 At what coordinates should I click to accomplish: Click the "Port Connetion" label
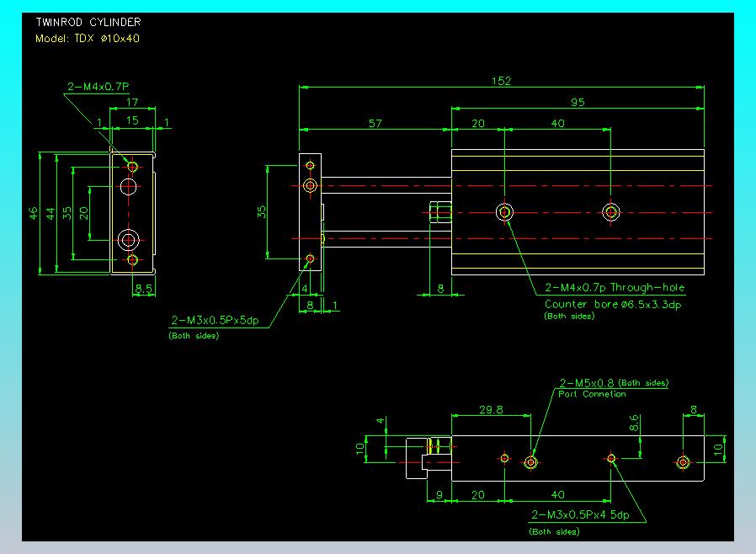[x=592, y=394]
